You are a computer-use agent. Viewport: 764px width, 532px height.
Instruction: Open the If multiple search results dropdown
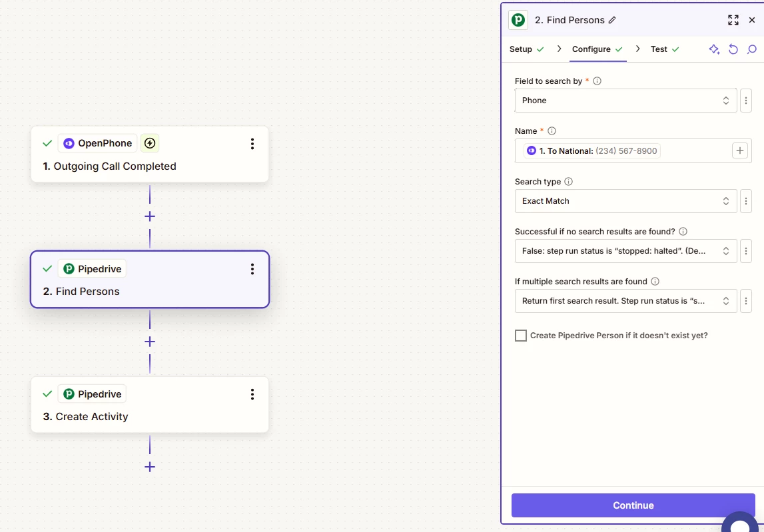(625, 301)
